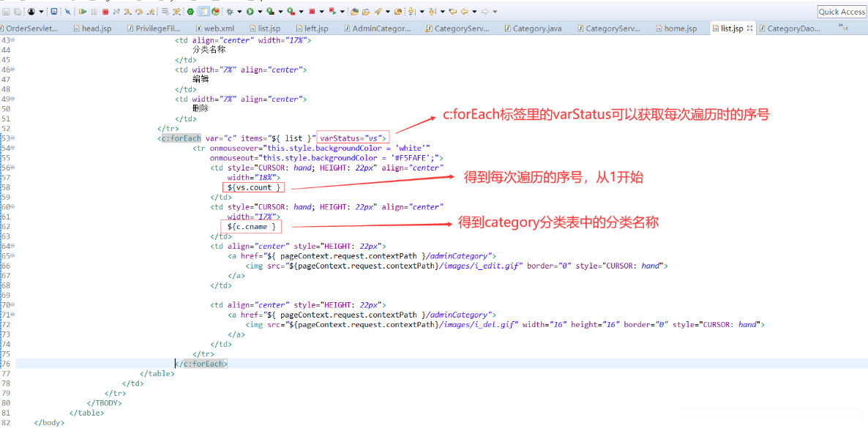This screenshot has height=428, width=868.
Task: Switch to the Category.java tab
Action: pos(533,29)
